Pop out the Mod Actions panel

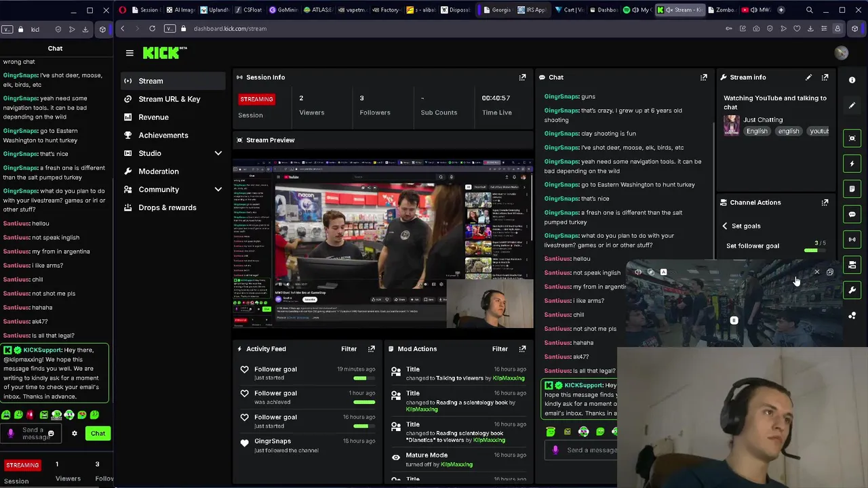click(522, 348)
